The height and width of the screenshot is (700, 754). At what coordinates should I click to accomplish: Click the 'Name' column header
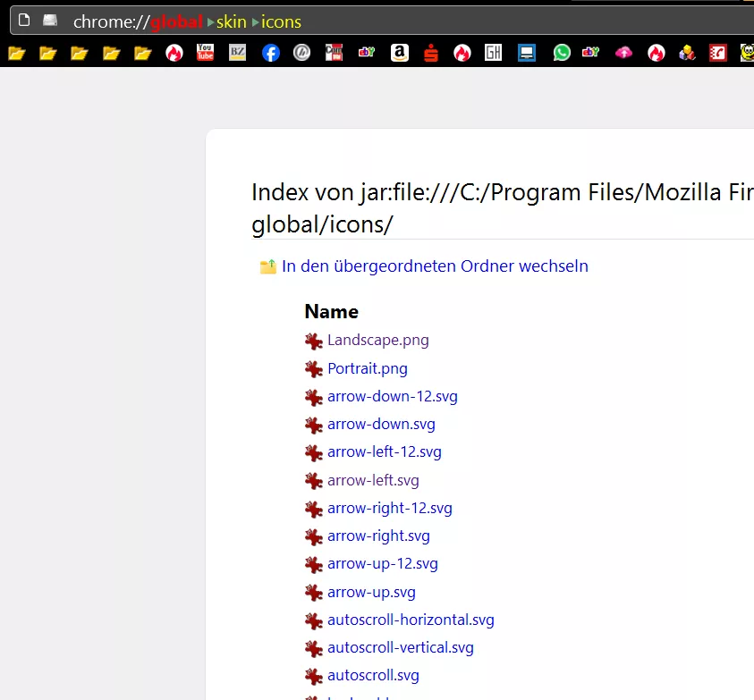coord(331,312)
